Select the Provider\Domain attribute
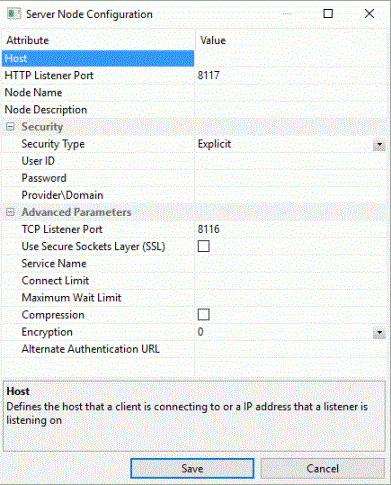This screenshot has height=485, width=391. coord(62,195)
